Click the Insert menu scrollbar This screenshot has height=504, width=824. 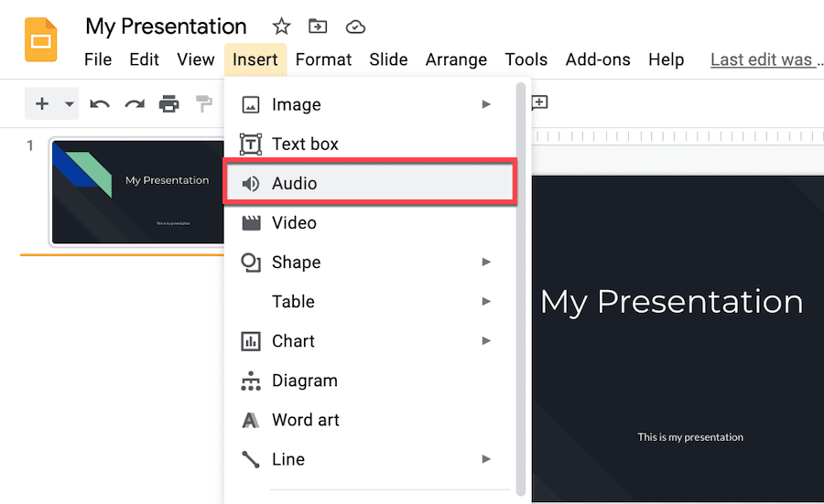pos(521,274)
